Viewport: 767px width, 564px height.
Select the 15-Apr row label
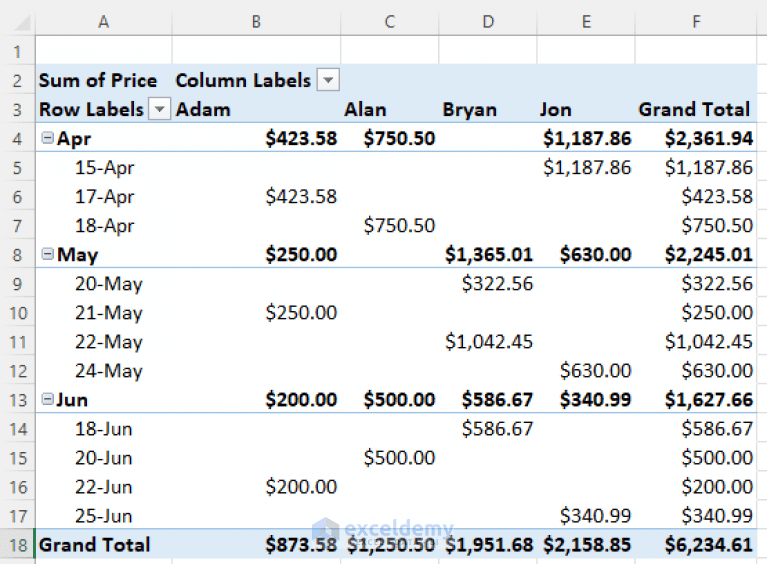click(x=104, y=168)
